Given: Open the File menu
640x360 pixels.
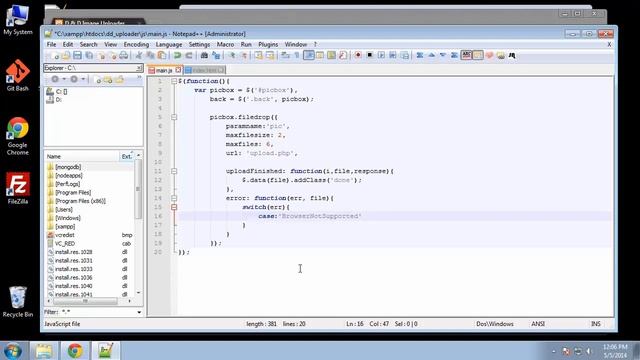Looking at the screenshot, I should [51, 44].
